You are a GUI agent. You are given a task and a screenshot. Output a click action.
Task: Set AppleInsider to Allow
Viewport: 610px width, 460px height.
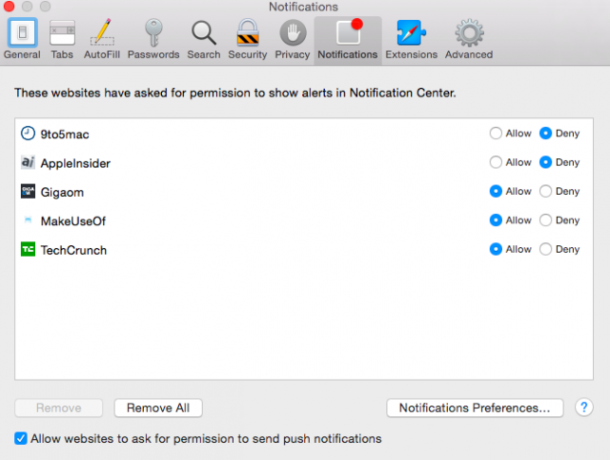tap(496, 162)
